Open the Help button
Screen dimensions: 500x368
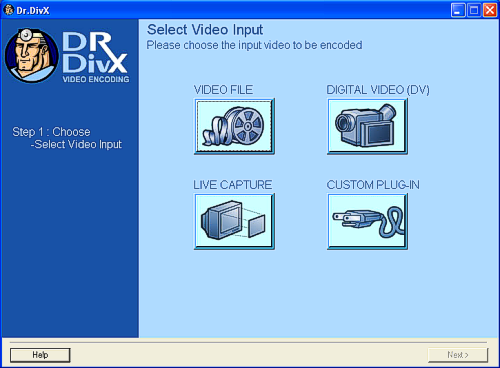click(x=40, y=355)
